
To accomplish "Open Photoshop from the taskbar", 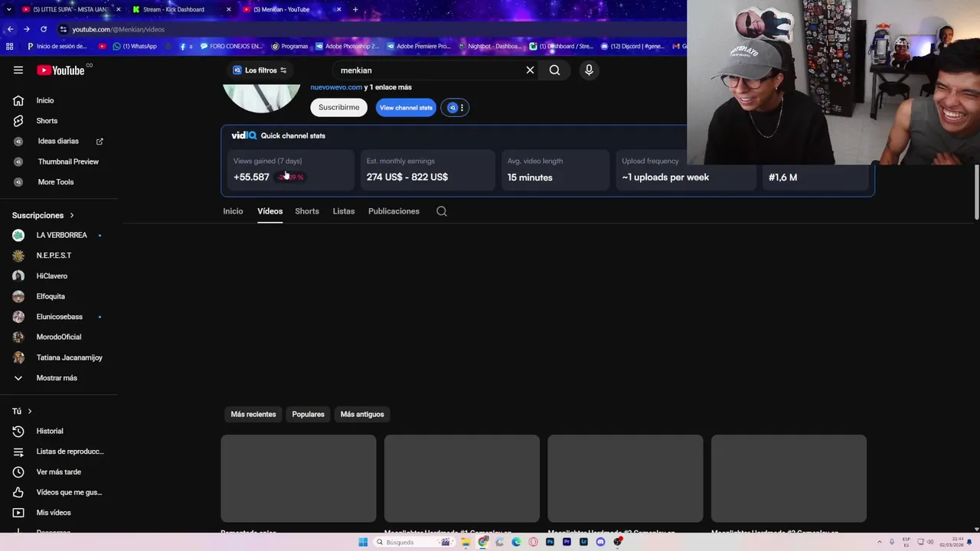I will pyautogui.click(x=550, y=542).
